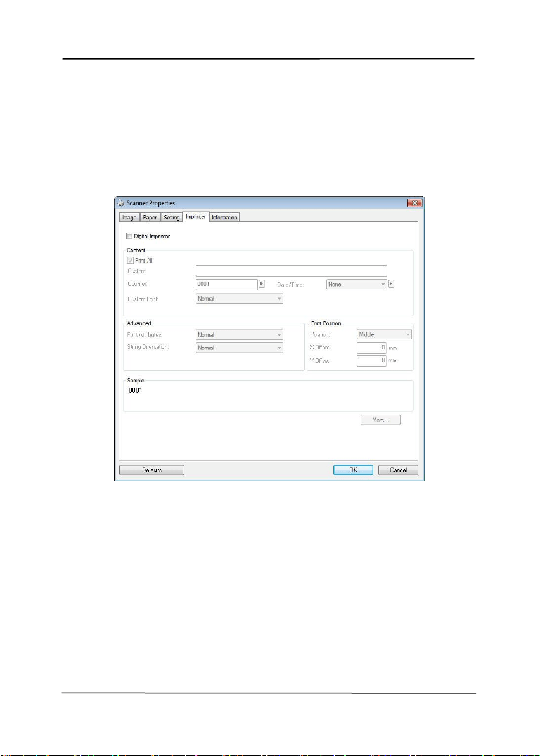Click the More... button
540x756 pixels.
(x=380, y=420)
